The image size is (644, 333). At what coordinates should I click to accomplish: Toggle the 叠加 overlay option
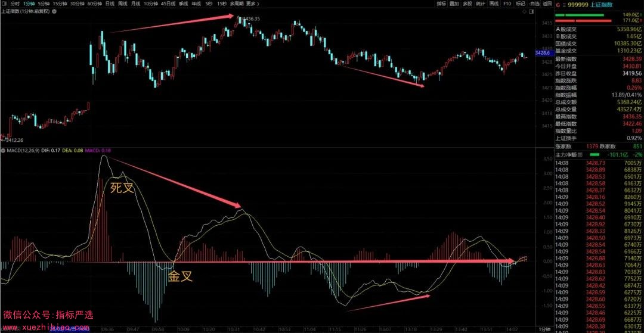coord(454,4)
